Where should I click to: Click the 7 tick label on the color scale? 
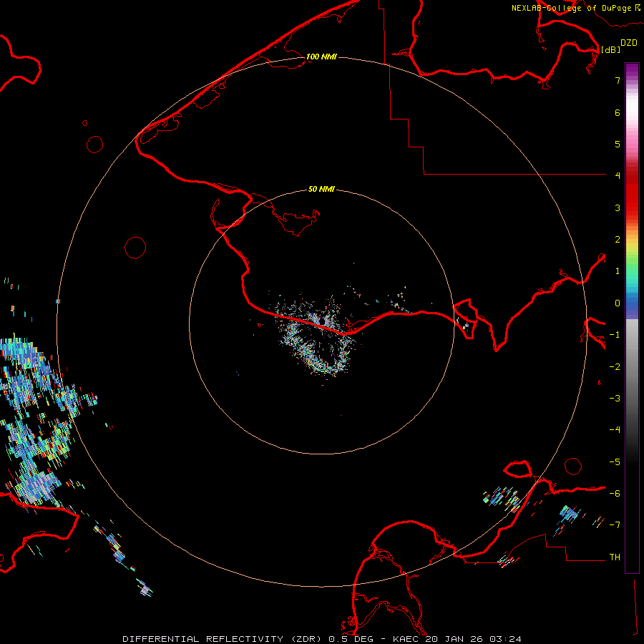tap(618, 80)
